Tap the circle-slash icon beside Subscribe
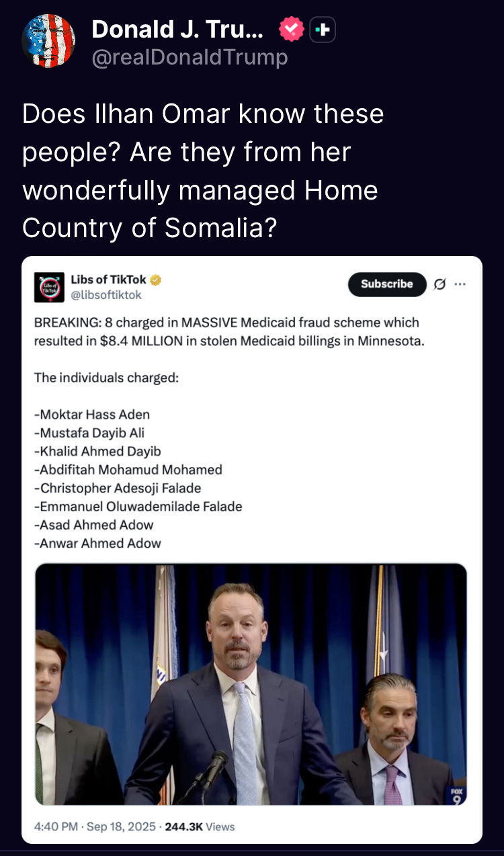504x856 pixels. tap(439, 284)
